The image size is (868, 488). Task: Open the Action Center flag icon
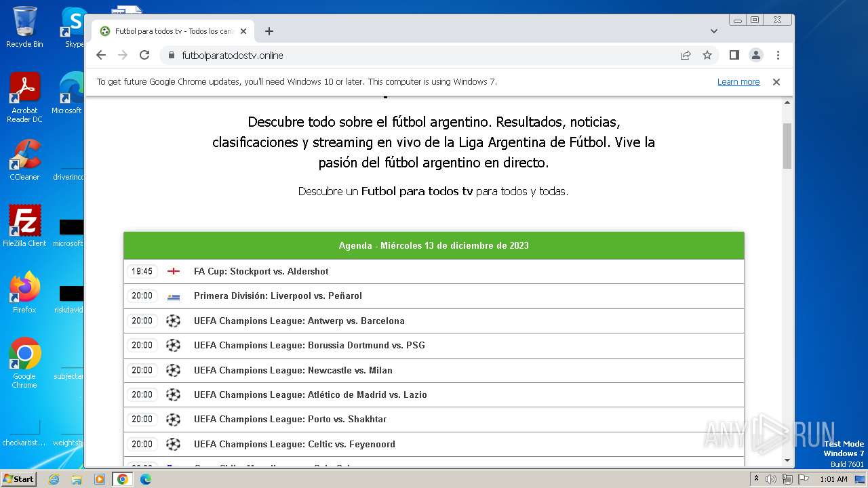tap(804, 479)
